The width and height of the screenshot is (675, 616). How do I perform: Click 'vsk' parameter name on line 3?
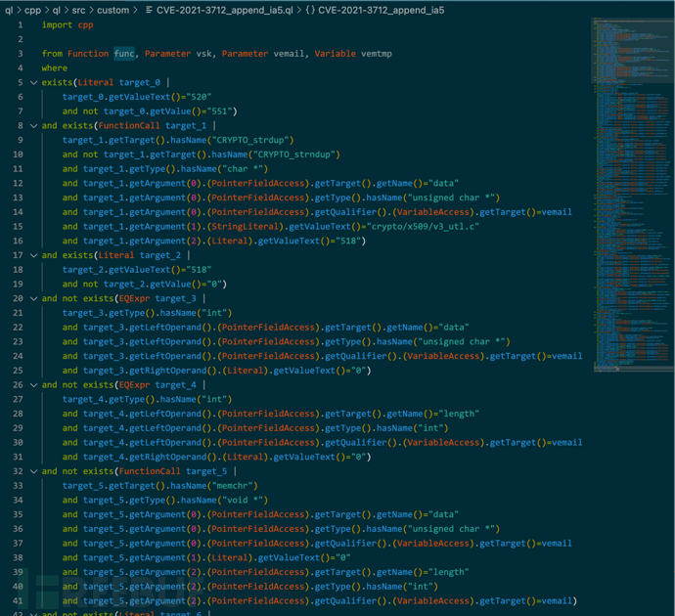(203, 54)
